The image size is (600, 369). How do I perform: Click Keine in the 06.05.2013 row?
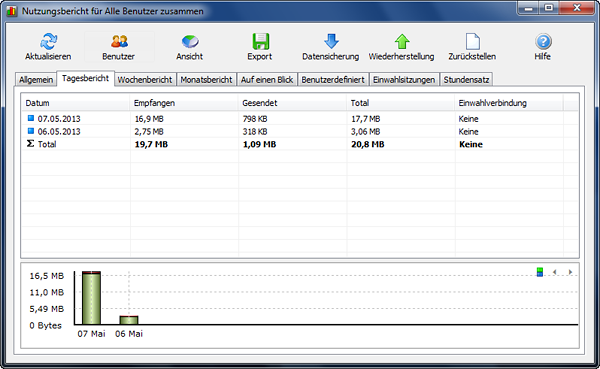coord(468,131)
